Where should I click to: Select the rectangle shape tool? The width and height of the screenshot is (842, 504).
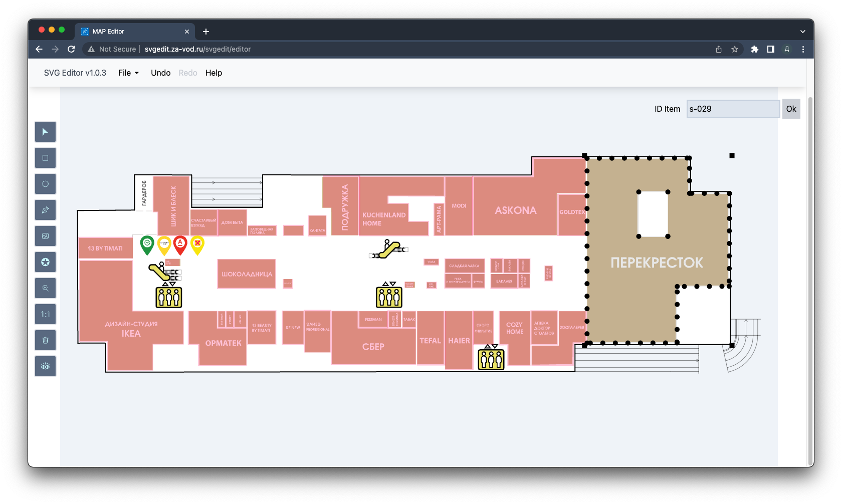click(x=45, y=158)
